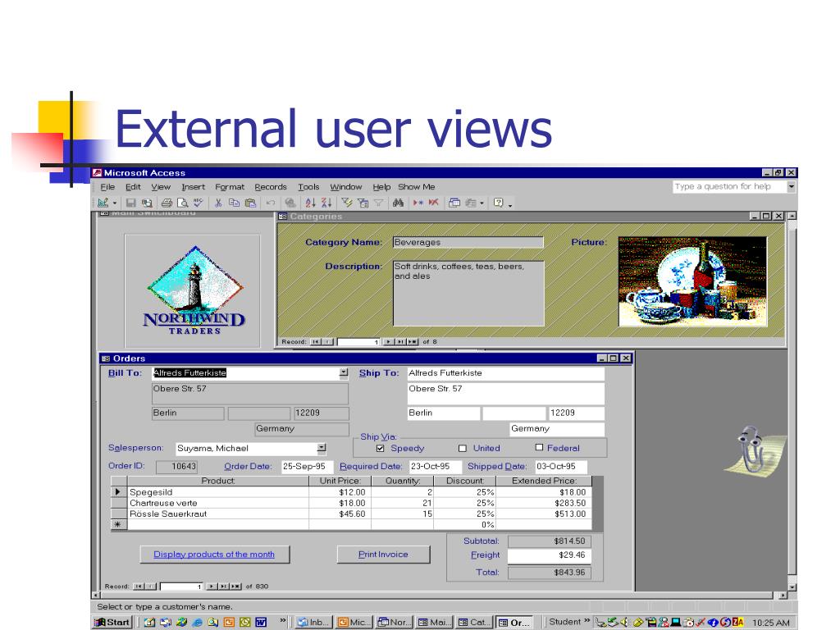Screen dimensions: 840x630
Task: Click the Required Date field 23-Oct-95
Action: [435, 467]
